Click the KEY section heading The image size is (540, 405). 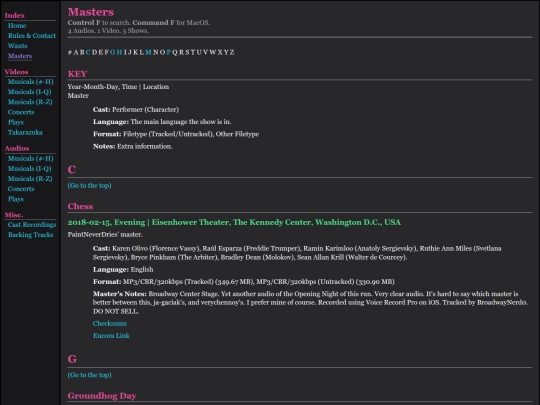coord(77,74)
